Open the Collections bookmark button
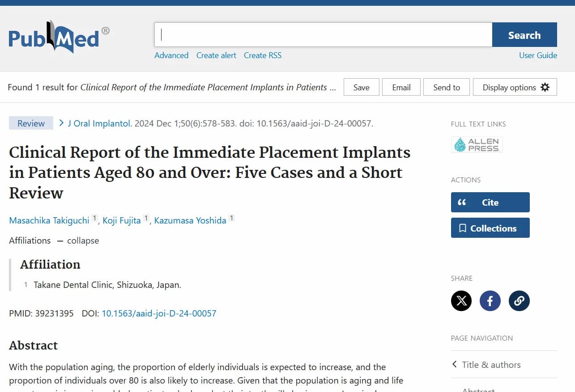 (x=490, y=228)
